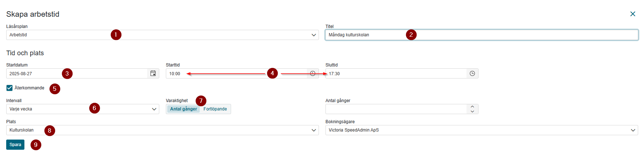644x153 pixels.
Task: Open the Sluttid clock picker icon
Action: coord(472,73)
